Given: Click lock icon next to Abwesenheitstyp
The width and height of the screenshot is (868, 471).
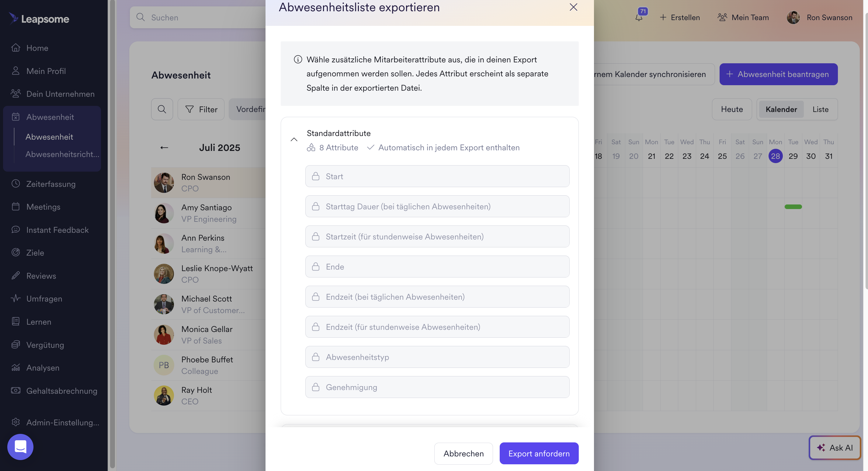Looking at the screenshot, I should pos(315,357).
